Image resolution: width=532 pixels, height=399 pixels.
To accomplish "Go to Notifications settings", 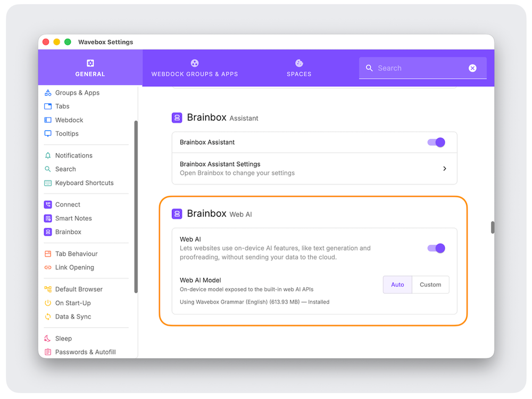I will coord(74,155).
